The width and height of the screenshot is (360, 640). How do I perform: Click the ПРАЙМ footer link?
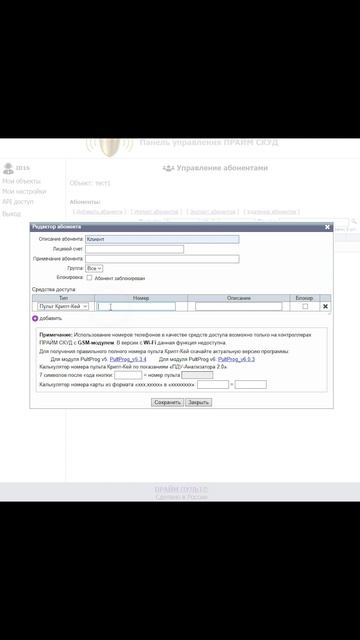click(x=181, y=489)
